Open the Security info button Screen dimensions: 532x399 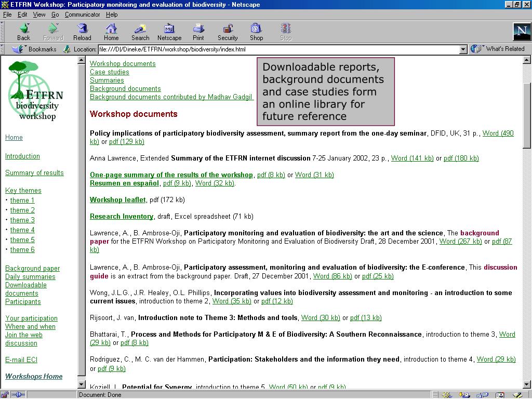(228, 32)
